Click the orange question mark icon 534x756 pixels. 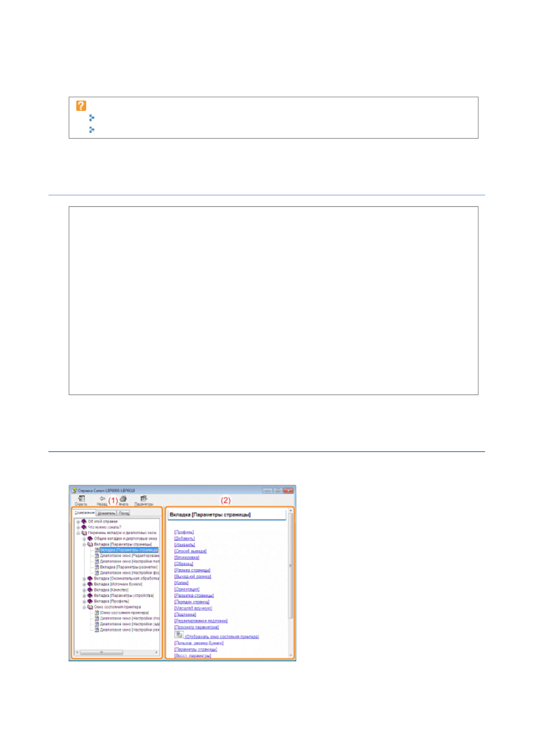click(x=81, y=106)
